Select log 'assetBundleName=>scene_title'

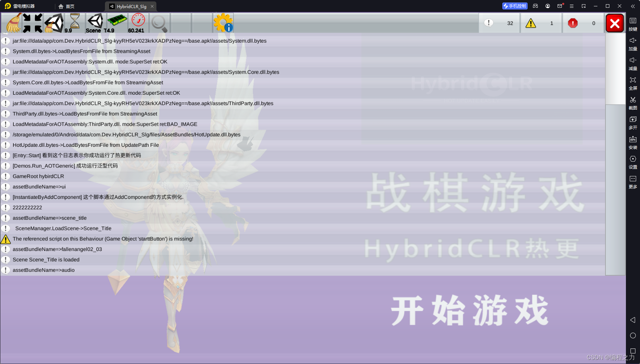(303, 218)
